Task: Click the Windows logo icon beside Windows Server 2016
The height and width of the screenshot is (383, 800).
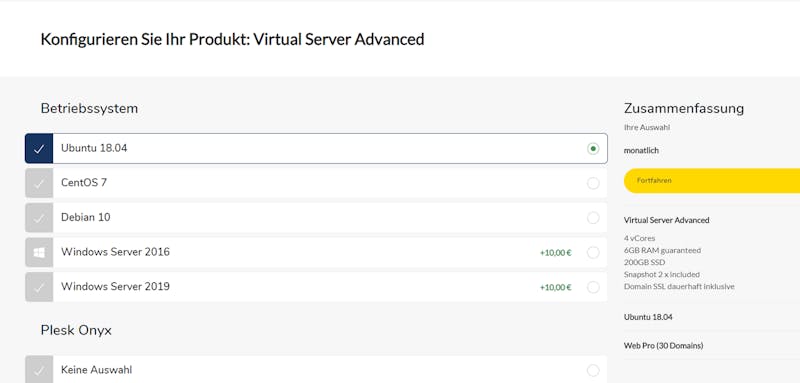Action: coord(39,252)
